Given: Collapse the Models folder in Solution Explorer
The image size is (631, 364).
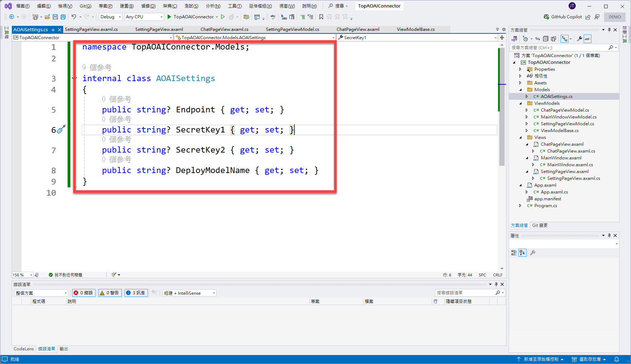Looking at the screenshot, I should coord(521,90).
